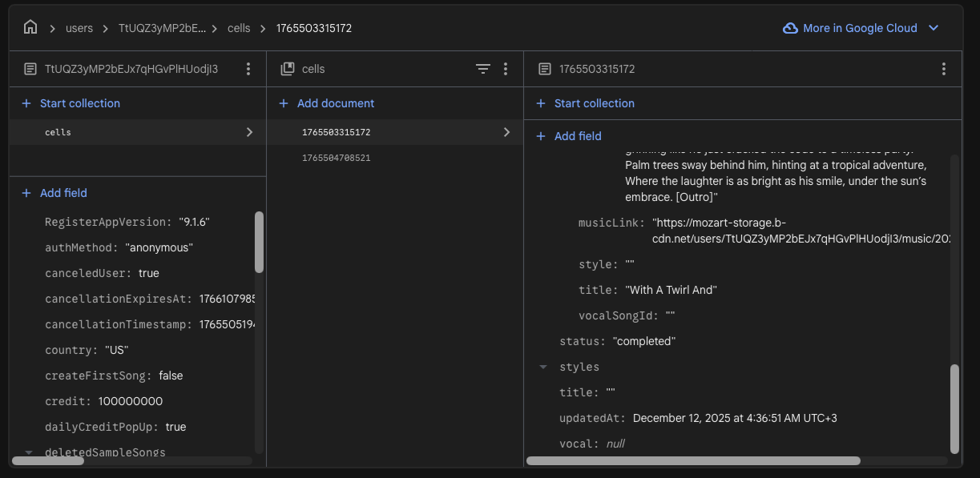Collapse the styles field arrow
980x478 pixels.
(x=543, y=367)
